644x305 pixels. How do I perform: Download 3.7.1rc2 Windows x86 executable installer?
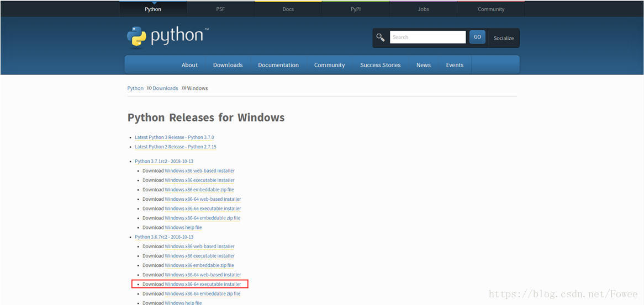(x=199, y=180)
